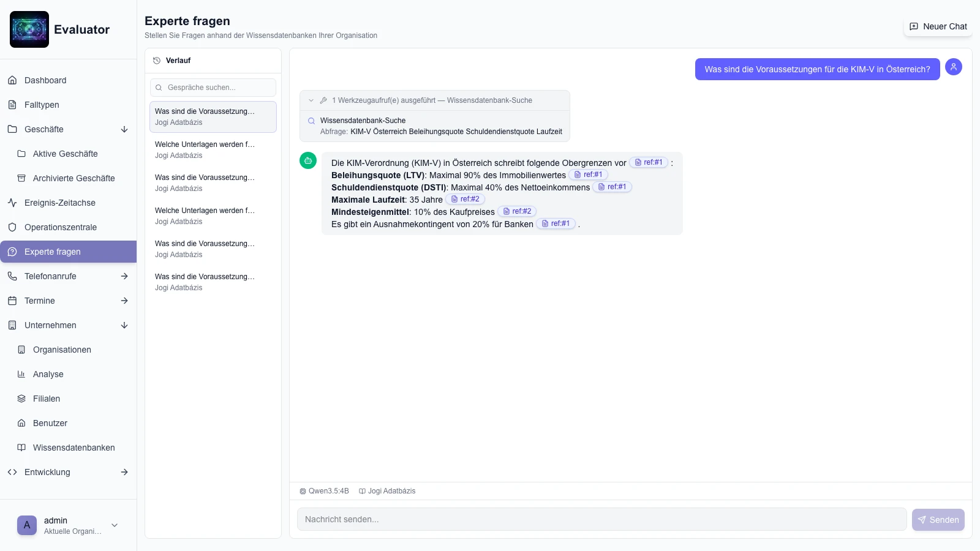This screenshot has height=551, width=980.
Task: Click the user avatar icon beside question
Action: (x=953, y=67)
